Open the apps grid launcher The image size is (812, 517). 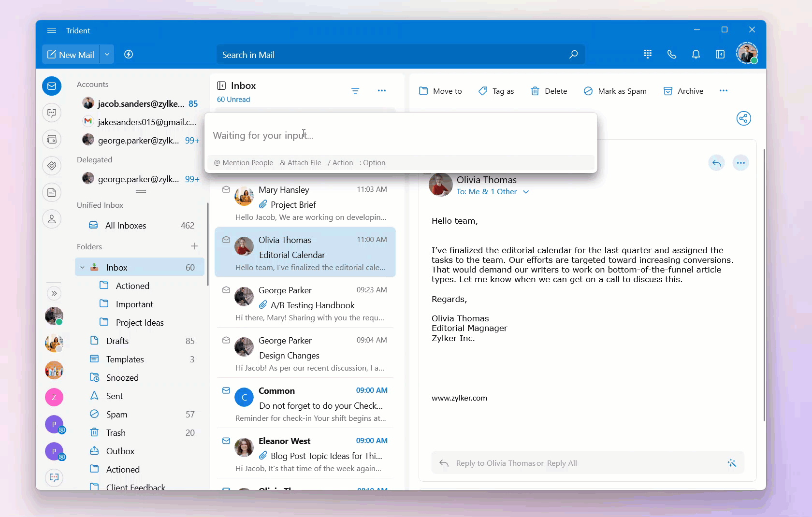[x=648, y=55]
